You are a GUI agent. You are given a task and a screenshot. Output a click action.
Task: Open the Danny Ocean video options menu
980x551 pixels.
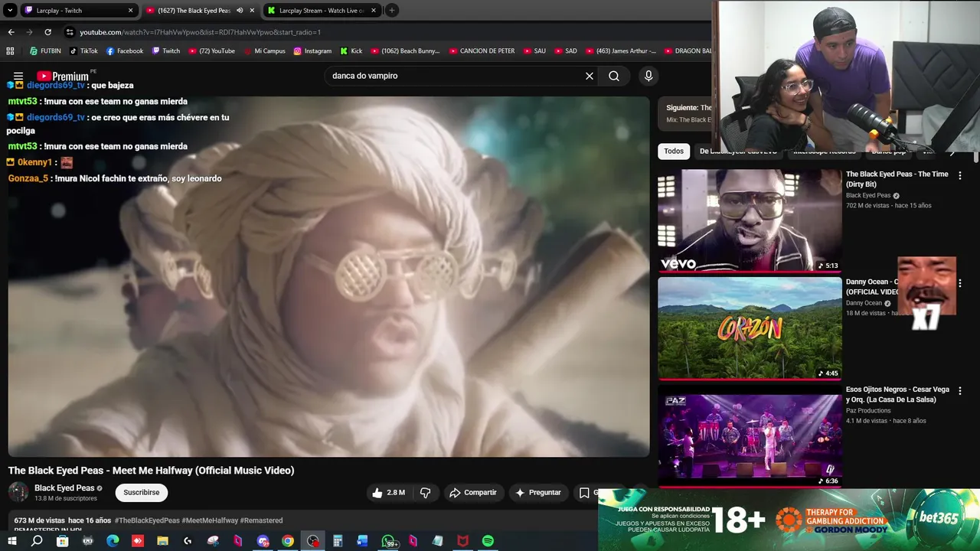(x=960, y=283)
